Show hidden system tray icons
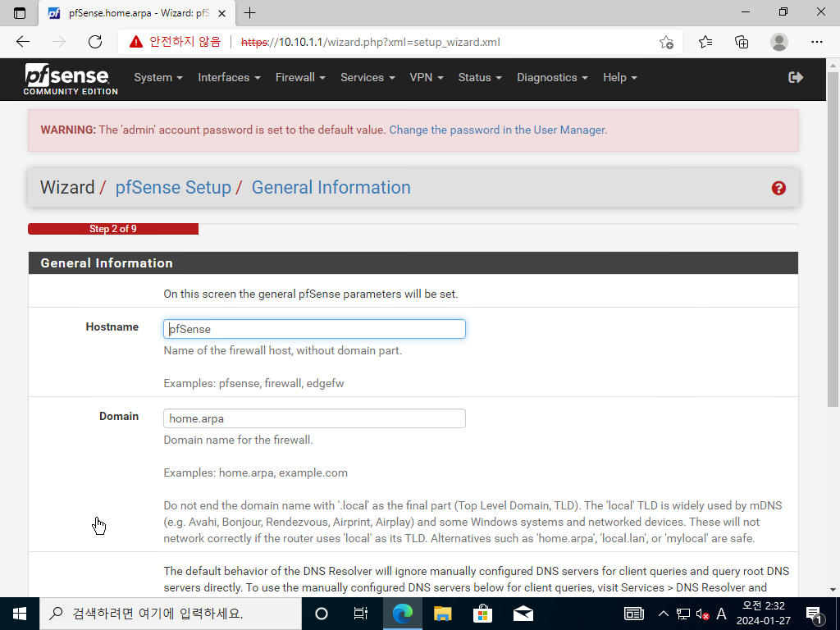 pos(663,614)
